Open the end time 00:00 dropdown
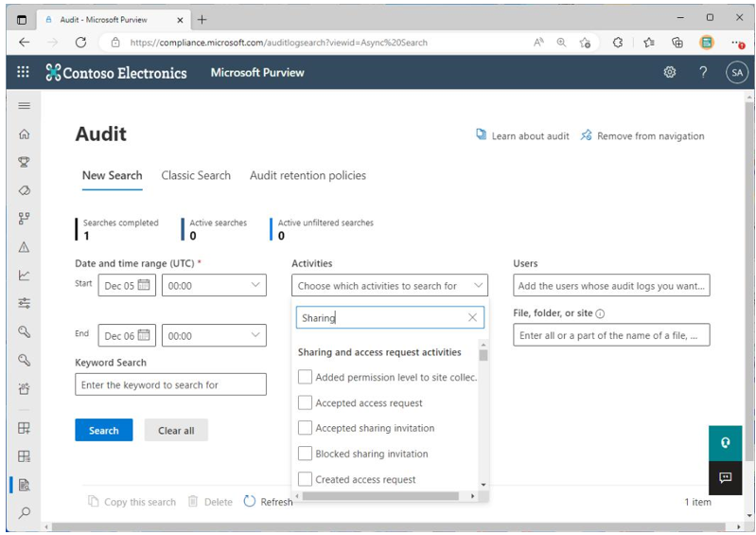 (214, 335)
